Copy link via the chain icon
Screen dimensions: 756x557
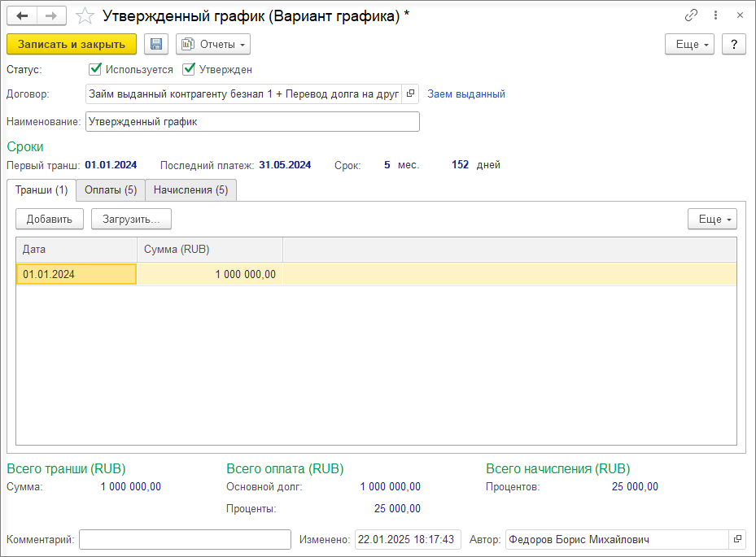[x=691, y=15]
